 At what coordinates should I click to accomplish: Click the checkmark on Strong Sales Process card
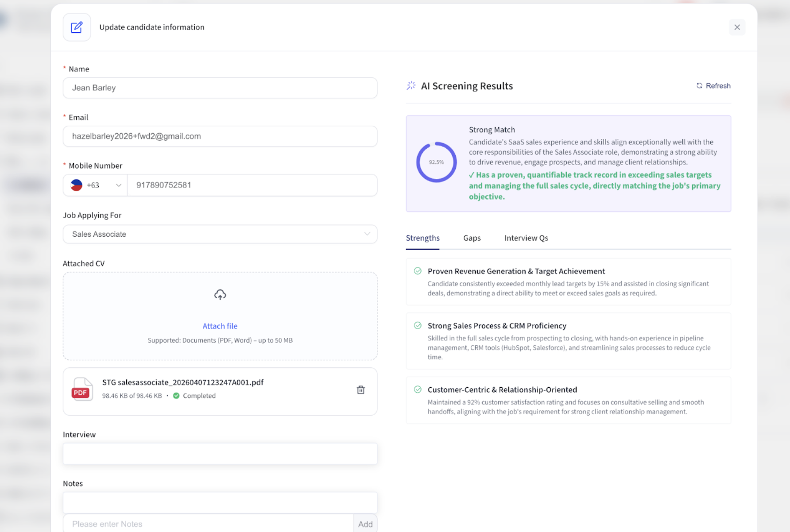[x=418, y=325]
